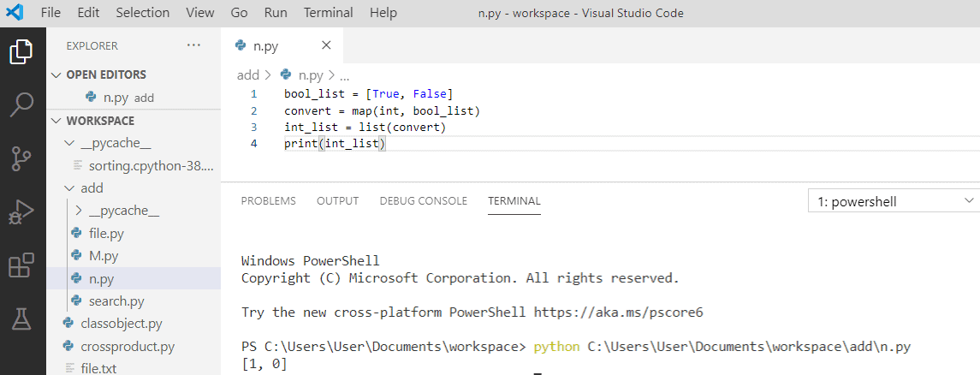Open M.py in the explorer

(134, 256)
